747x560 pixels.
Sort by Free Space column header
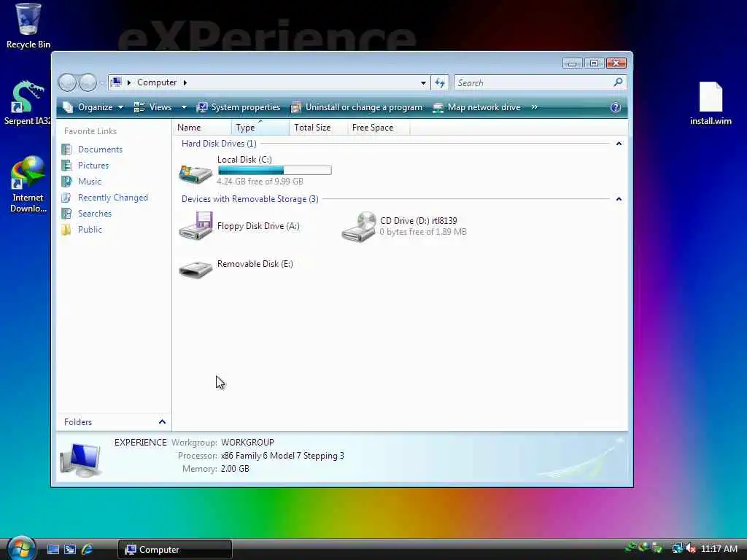pyautogui.click(x=379, y=128)
